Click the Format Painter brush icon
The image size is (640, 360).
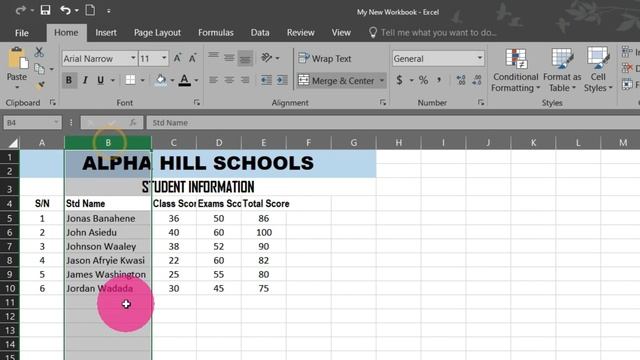[40, 85]
